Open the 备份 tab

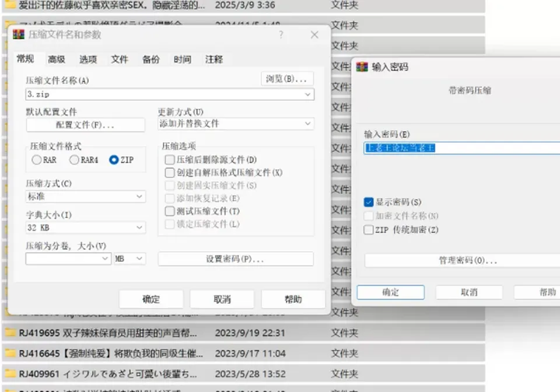click(x=151, y=60)
